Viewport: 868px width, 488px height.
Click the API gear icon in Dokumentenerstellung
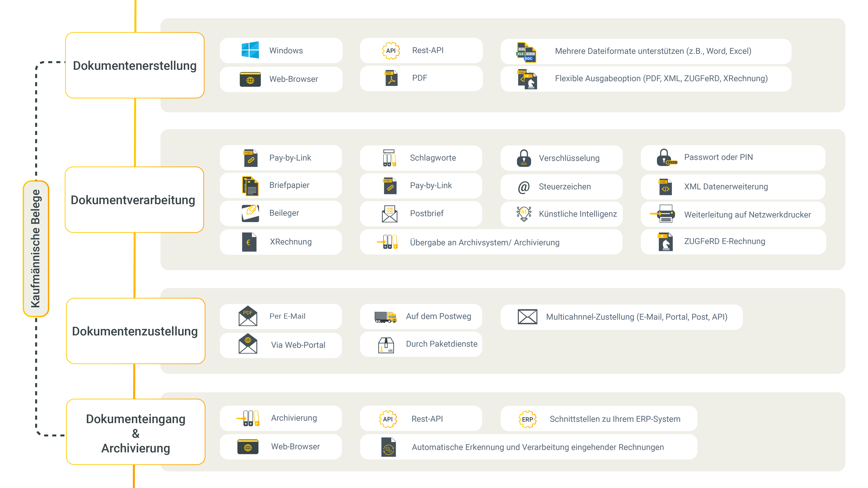391,51
